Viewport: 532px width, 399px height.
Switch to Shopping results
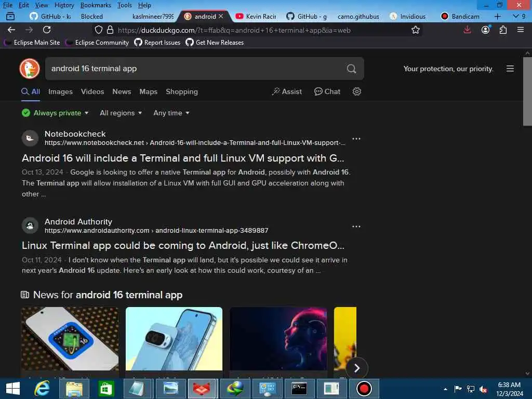[x=182, y=91]
